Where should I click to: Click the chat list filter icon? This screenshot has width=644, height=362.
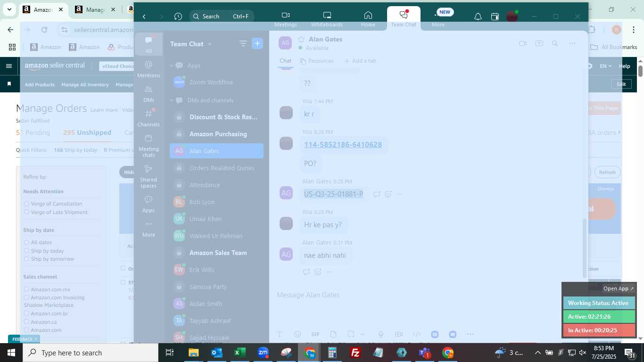coord(243,44)
